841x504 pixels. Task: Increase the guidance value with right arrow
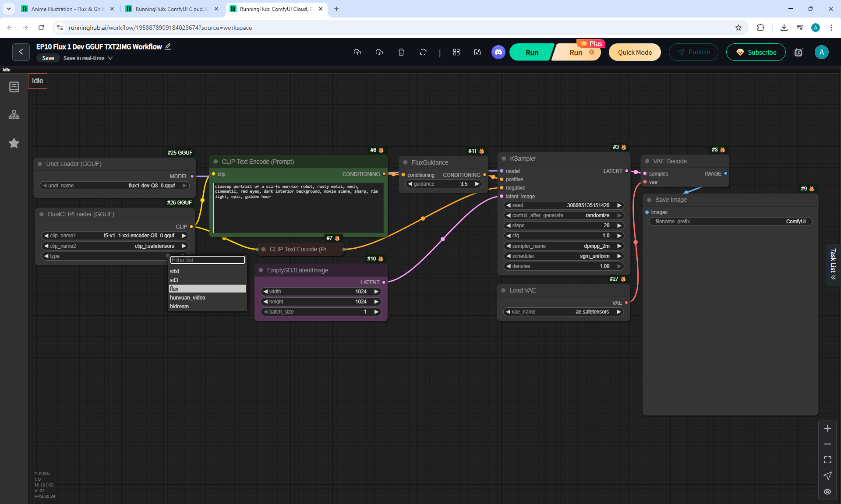click(477, 184)
